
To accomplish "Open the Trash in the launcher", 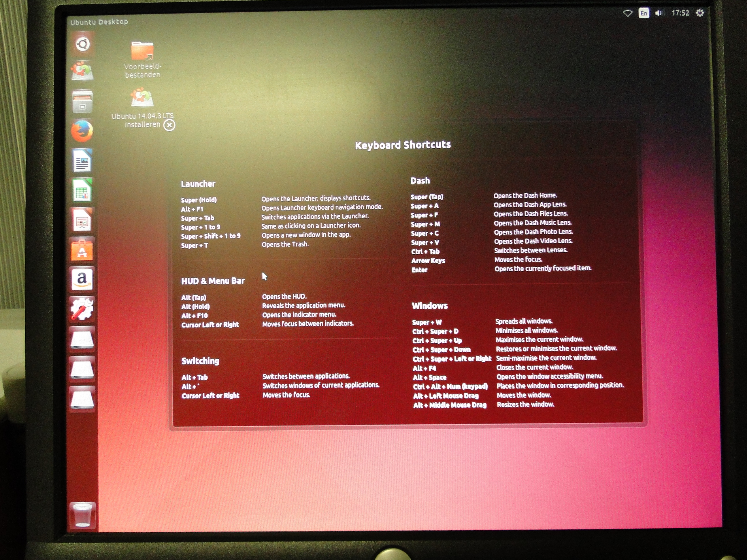I will click(82, 515).
